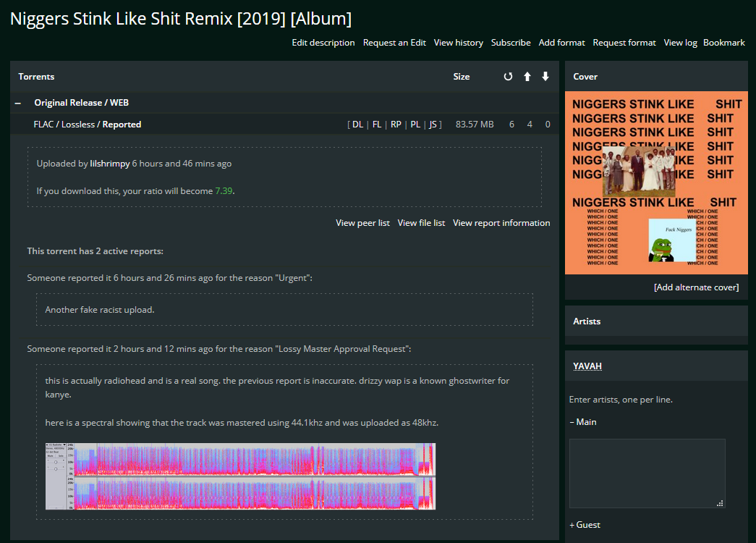Open View peer list
Image resolution: width=756 pixels, height=543 pixels.
[362, 223]
